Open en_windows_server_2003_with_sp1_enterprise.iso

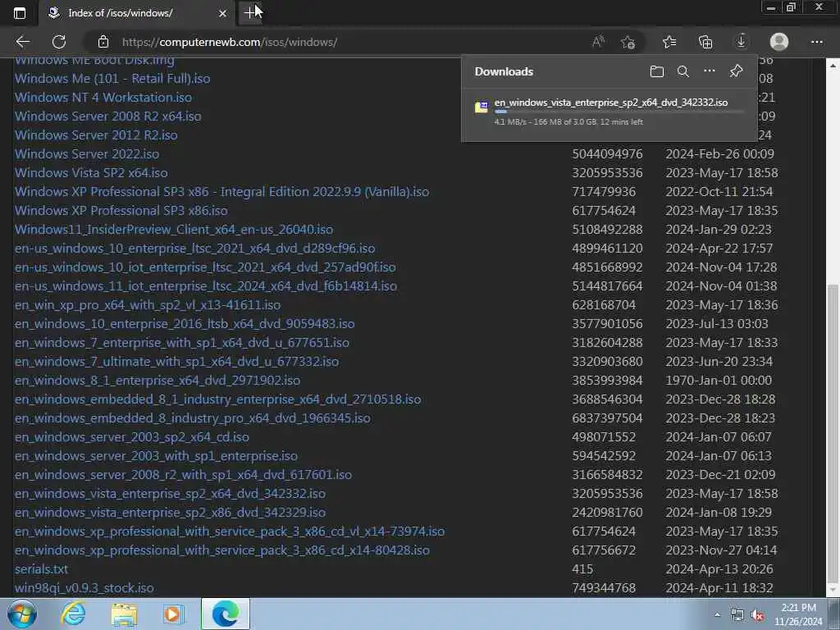click(156, 456)
